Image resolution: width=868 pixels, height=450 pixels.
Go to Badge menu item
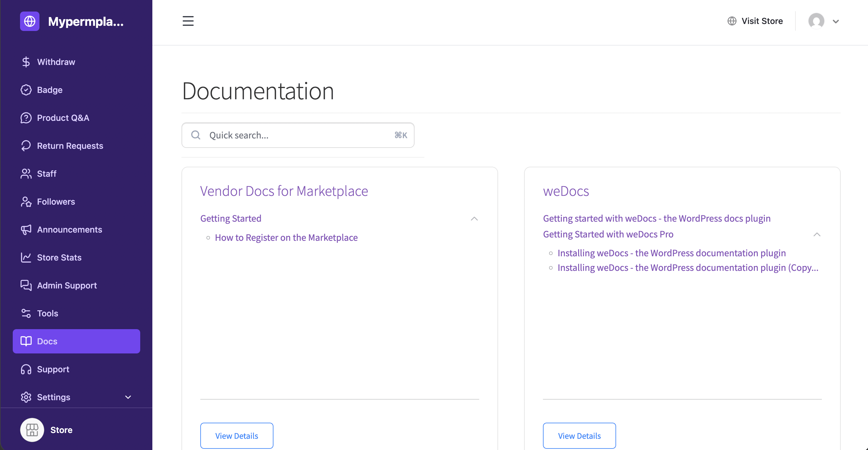tap(76, 90)
